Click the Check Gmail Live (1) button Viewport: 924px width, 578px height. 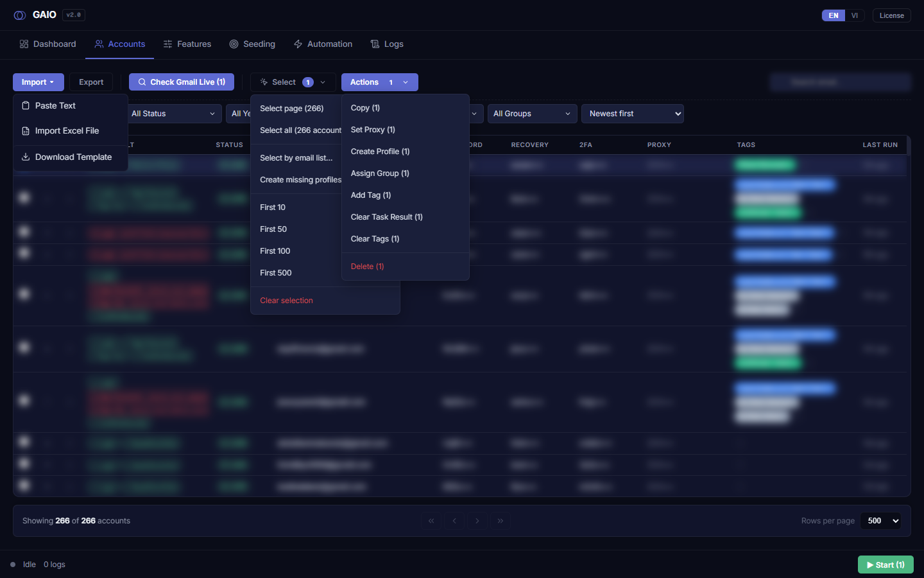click(x=182, y=82)
